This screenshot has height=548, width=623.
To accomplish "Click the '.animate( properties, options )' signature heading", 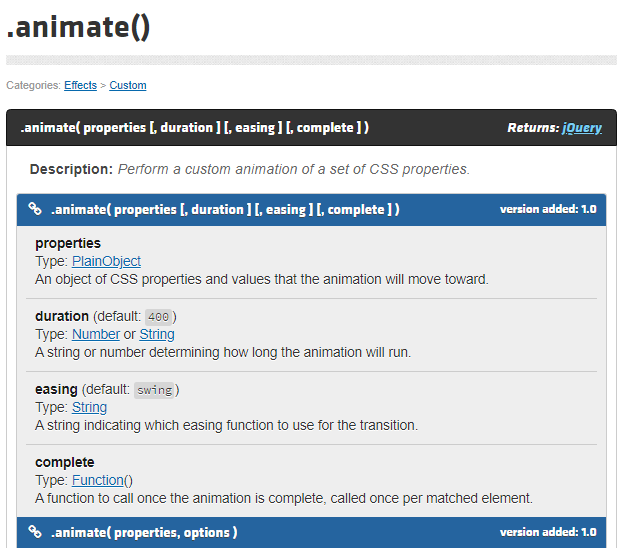I will pyautogui.click(x=144, y=533).
